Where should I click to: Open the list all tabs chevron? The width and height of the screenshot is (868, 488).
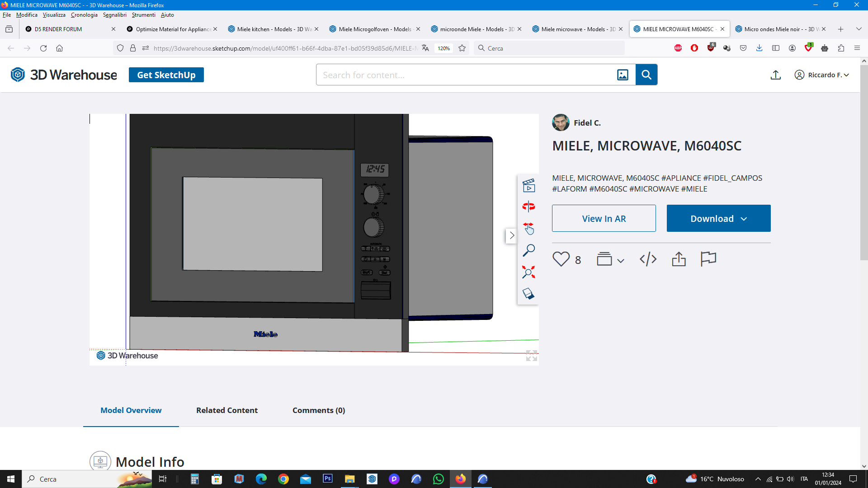[859, 29]
